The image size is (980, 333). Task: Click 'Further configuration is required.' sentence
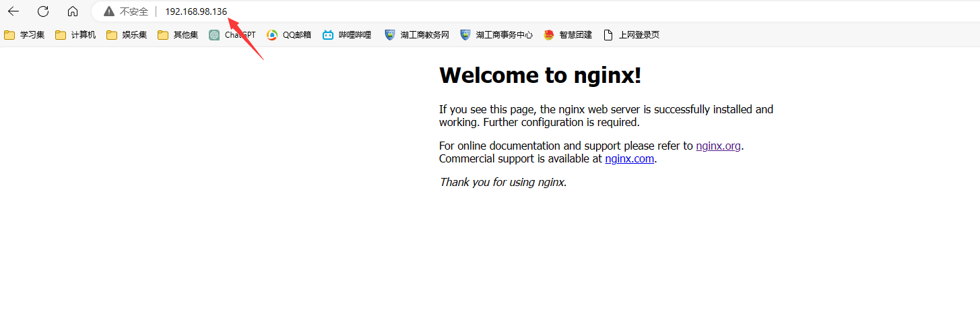pyautogui.click(x=561, y=123)
